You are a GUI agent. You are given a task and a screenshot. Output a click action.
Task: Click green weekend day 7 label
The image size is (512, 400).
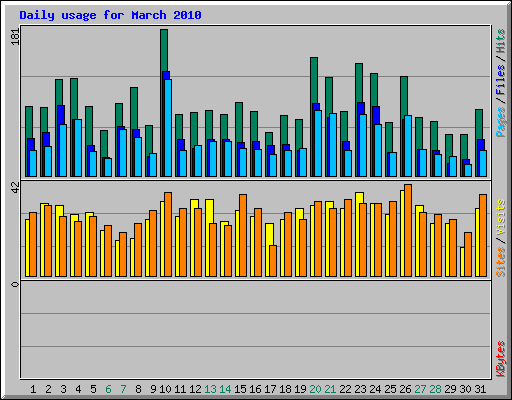pos(123,389)
